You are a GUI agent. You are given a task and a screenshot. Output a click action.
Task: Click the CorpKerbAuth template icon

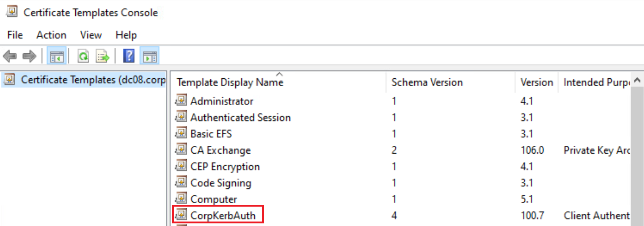point(181,215)
